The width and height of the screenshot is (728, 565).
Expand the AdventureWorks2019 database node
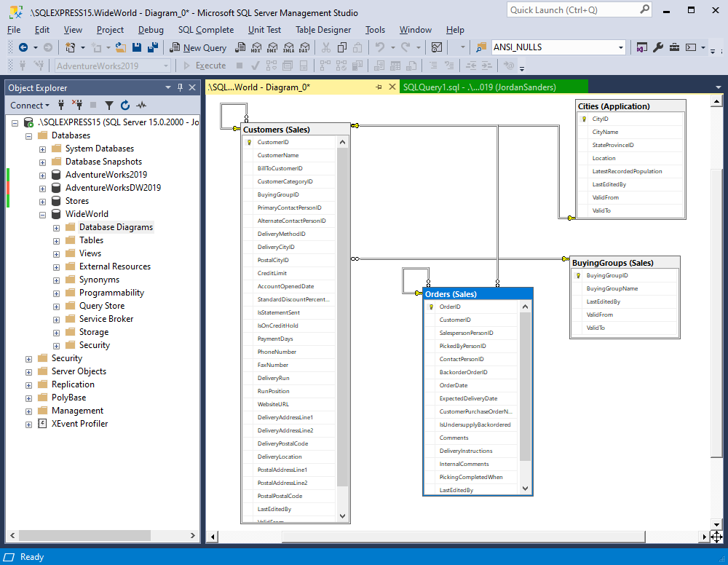[43, 175]
